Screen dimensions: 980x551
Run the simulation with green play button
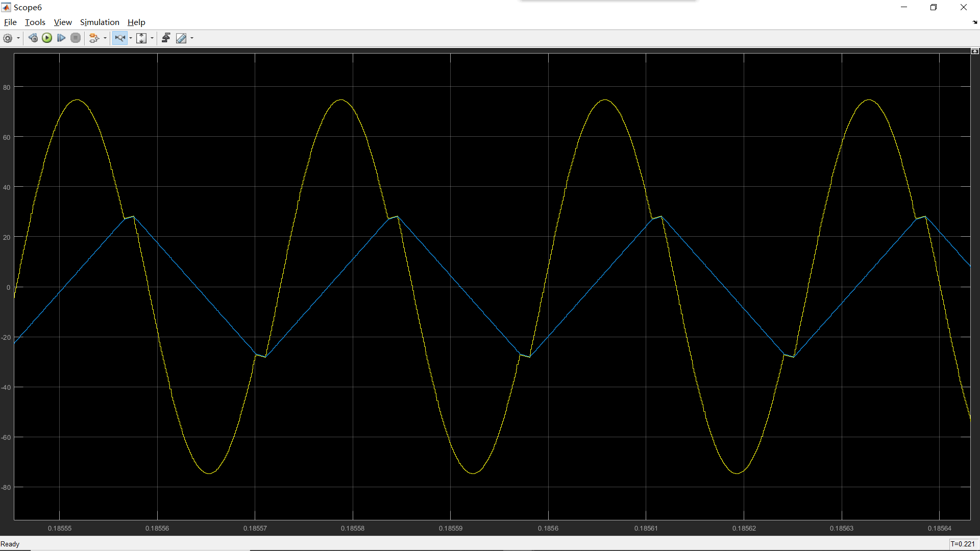pos(47,38)
